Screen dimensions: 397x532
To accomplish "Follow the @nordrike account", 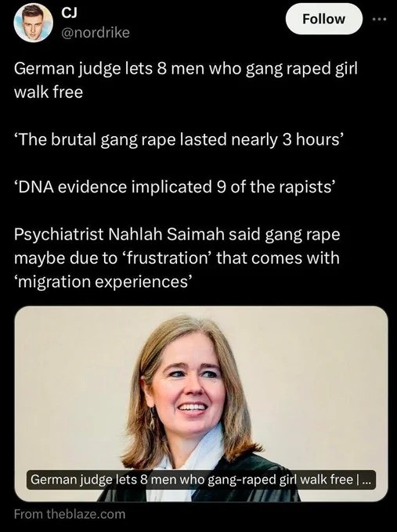I will (x=323, y=19).
